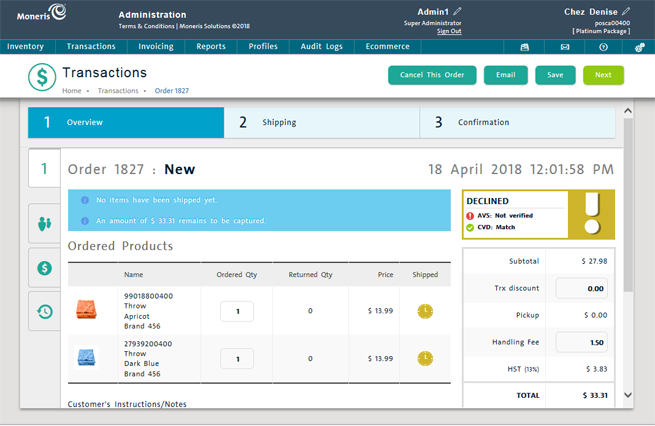Edit Chez Denise store pencil icon
Screen dimensions: 655x426
(x=627, y=12)
